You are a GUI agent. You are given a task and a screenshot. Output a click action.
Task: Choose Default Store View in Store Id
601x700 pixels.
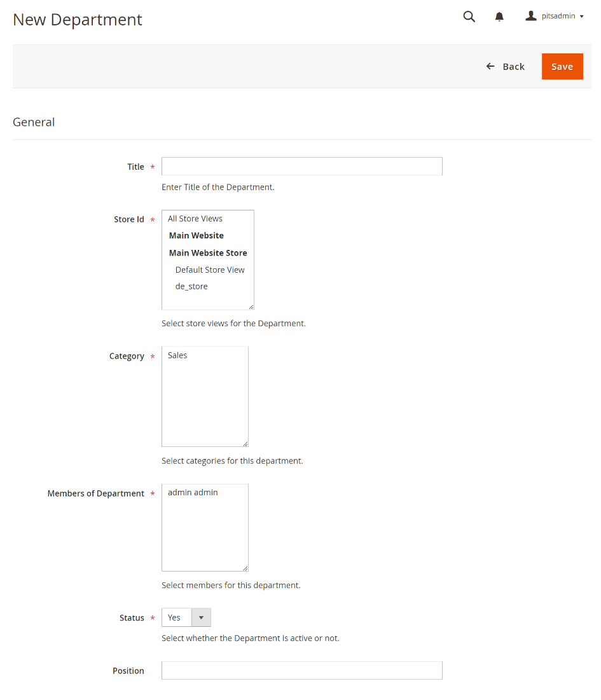[210, 270]
